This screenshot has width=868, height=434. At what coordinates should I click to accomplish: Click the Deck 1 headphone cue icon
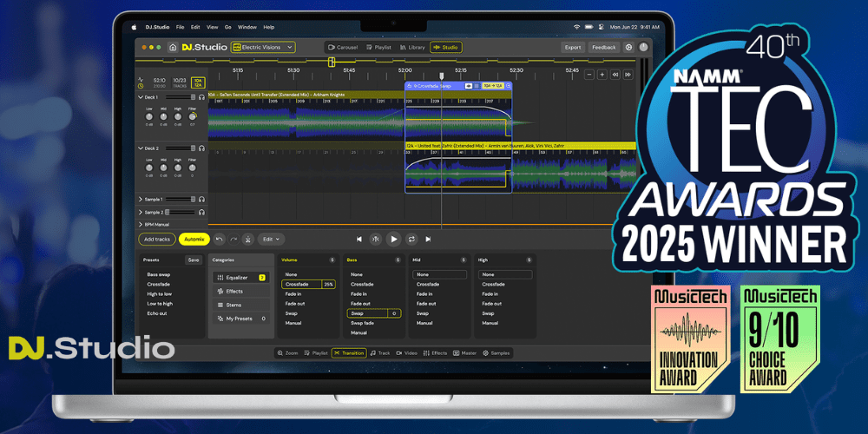tap(201, 98)
